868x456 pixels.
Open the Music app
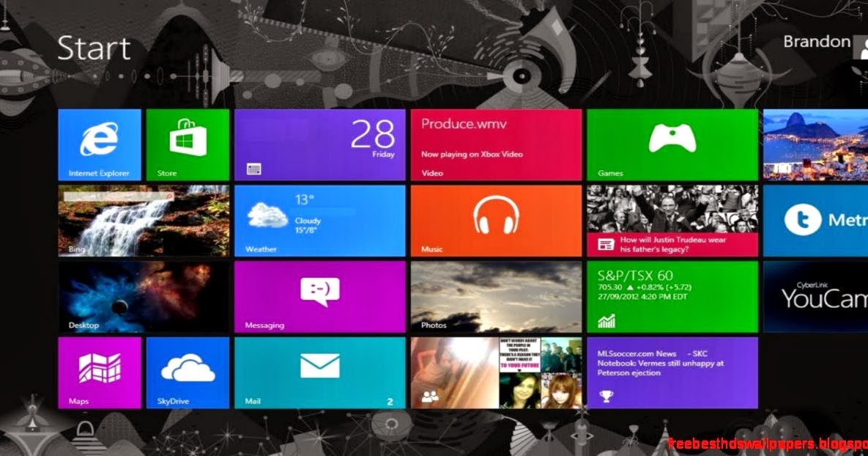tap(495, 220)
